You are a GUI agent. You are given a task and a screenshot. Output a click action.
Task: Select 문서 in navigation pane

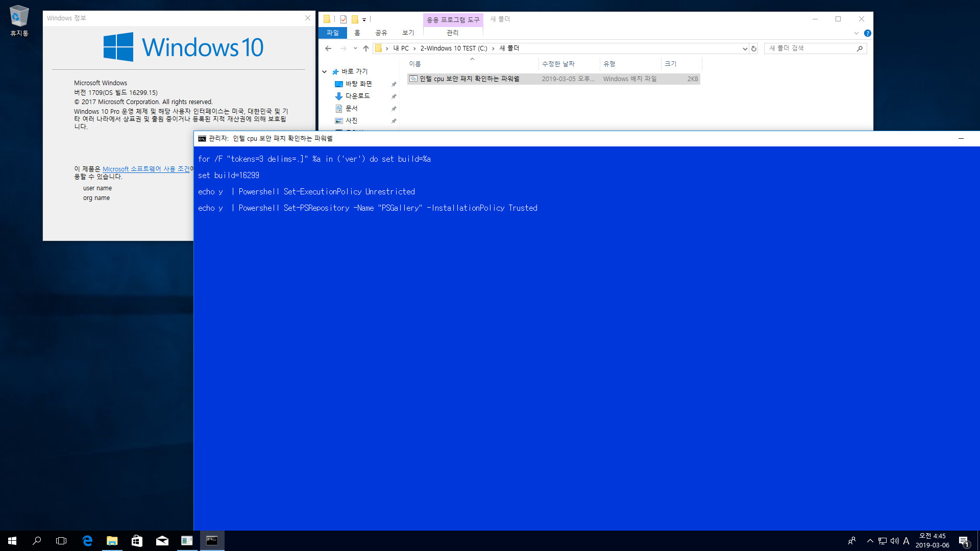pos(351,109)
